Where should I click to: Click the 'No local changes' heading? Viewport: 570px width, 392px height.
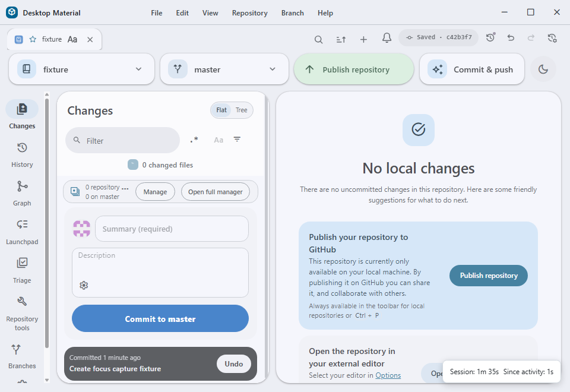pos(419,168)
